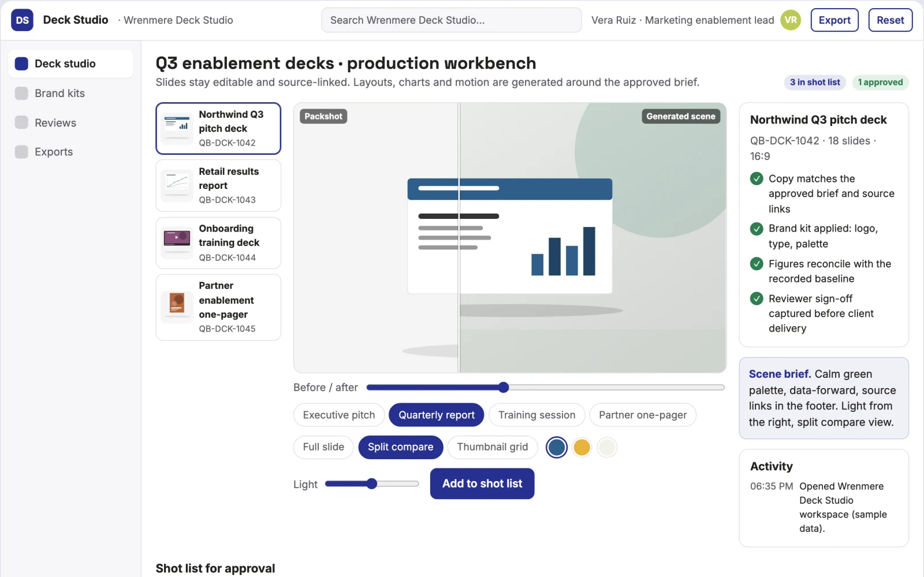Switch to Full slide view
The image size is (924, 577).
(323, 447)
